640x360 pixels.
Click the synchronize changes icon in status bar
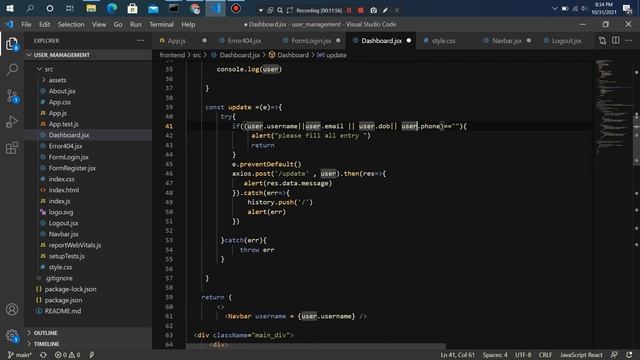tap(43, 355)
